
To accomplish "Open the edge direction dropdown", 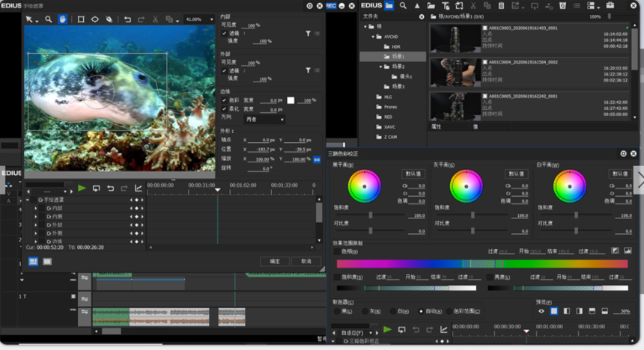I will click(x=264, y=120).
